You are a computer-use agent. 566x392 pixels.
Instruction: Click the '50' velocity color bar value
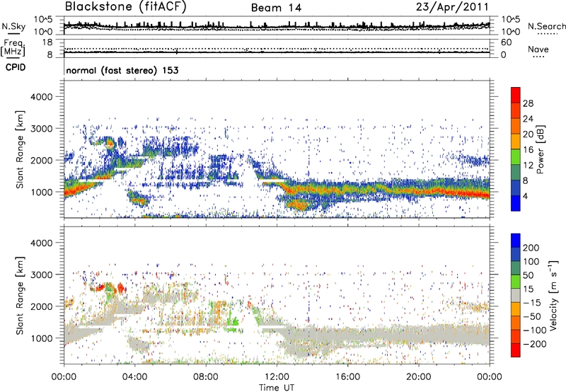coord(528,275)
